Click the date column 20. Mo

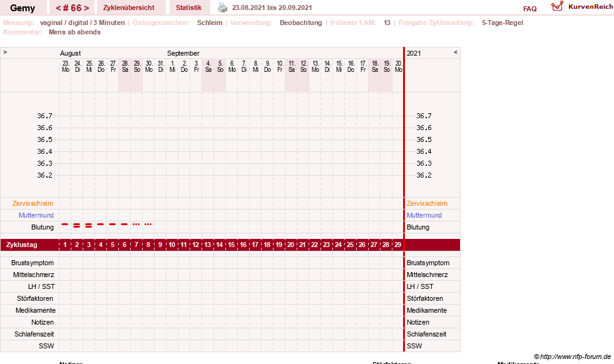point(398,66)
